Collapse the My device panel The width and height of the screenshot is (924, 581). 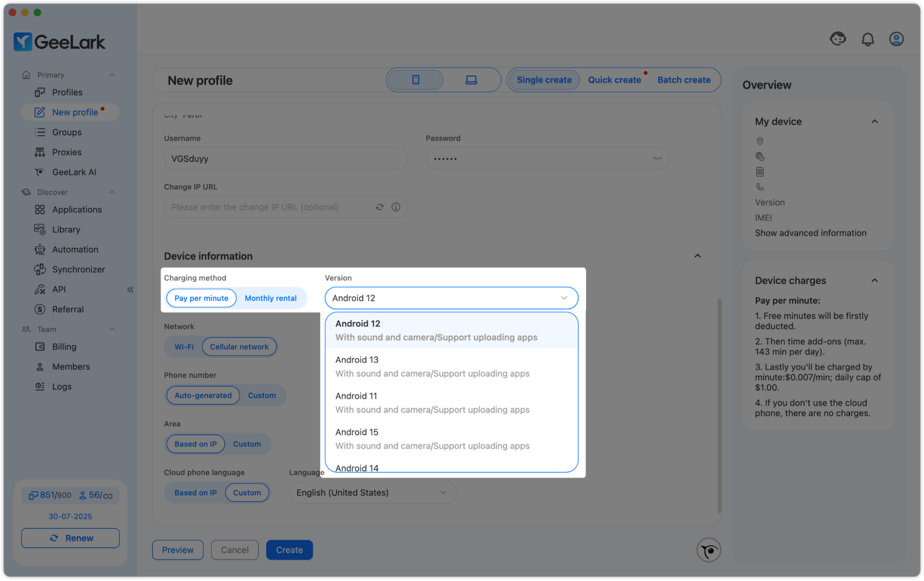pyautogui.click(x=875, y=122)
